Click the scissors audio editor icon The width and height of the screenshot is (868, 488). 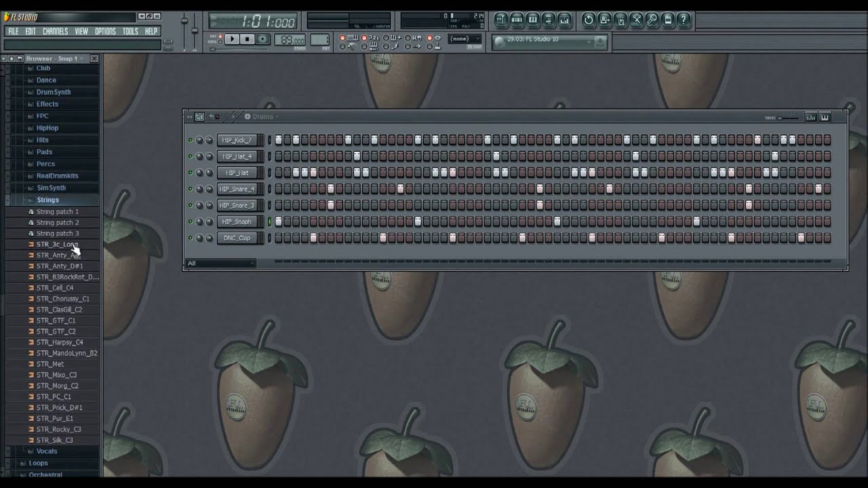637,20
